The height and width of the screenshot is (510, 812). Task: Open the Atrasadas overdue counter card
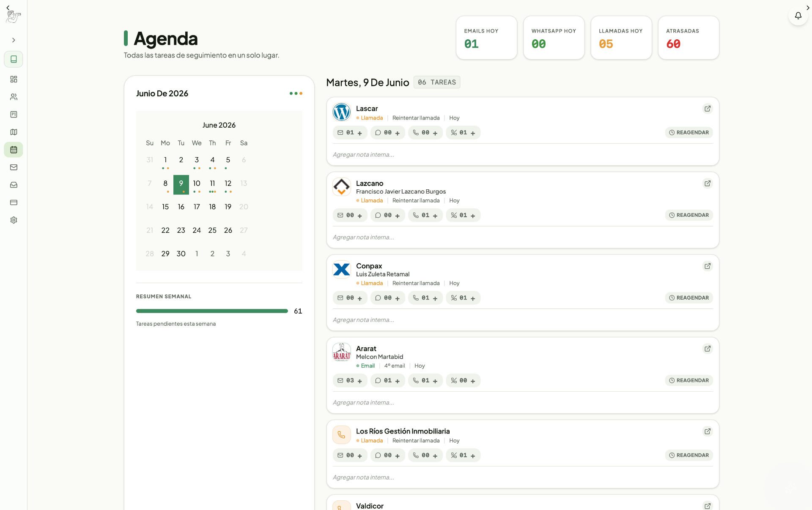click(689, 38)
